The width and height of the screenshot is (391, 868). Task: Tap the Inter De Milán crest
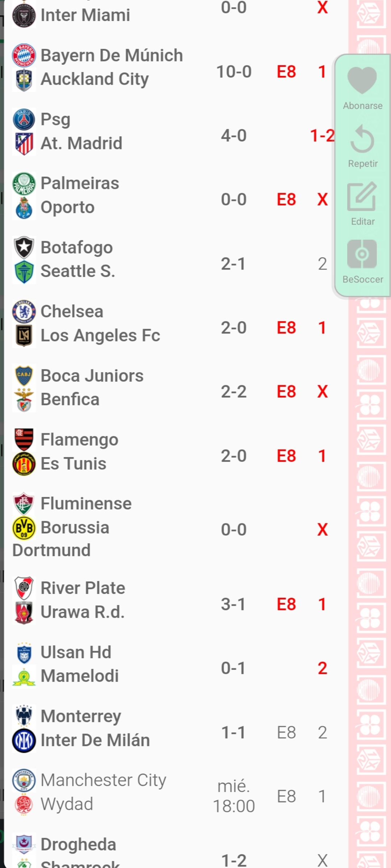(x=24, y=740)
